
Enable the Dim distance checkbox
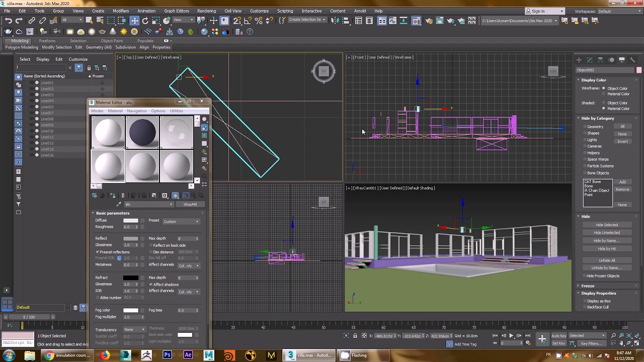coord(151,252)
